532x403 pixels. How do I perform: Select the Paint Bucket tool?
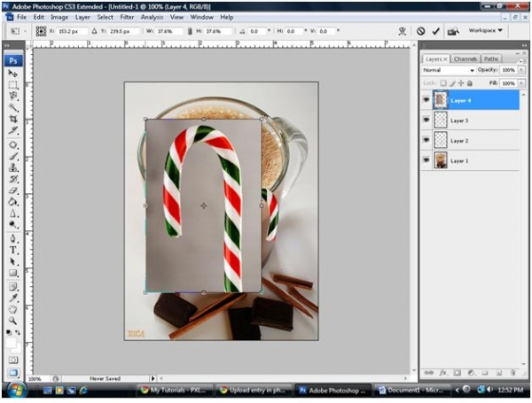13,202
